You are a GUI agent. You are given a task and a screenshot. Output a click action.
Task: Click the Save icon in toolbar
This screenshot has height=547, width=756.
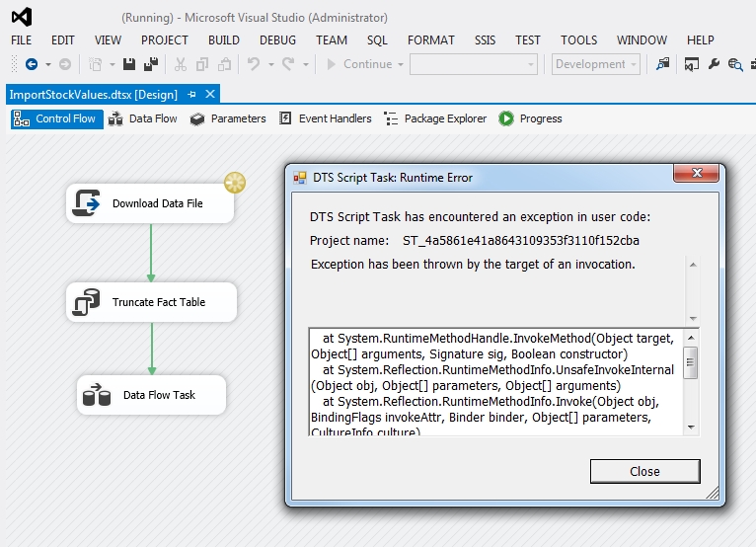coord(130,64)
